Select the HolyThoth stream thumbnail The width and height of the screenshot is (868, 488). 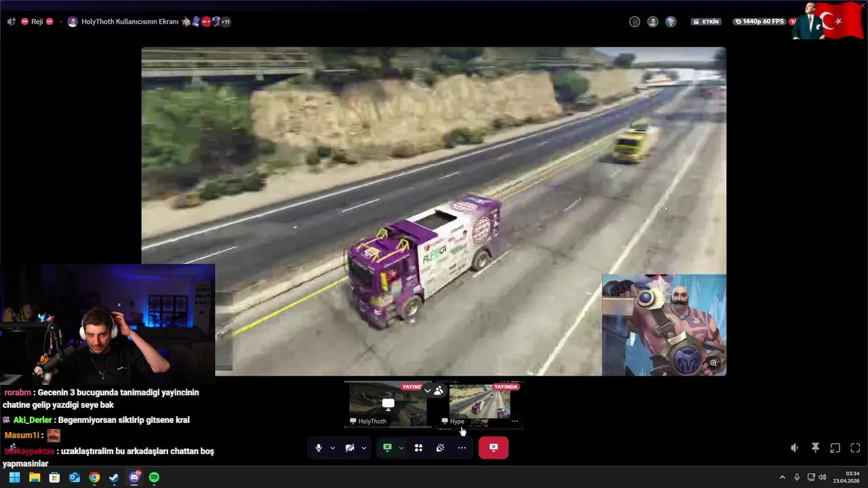[388, 405]
